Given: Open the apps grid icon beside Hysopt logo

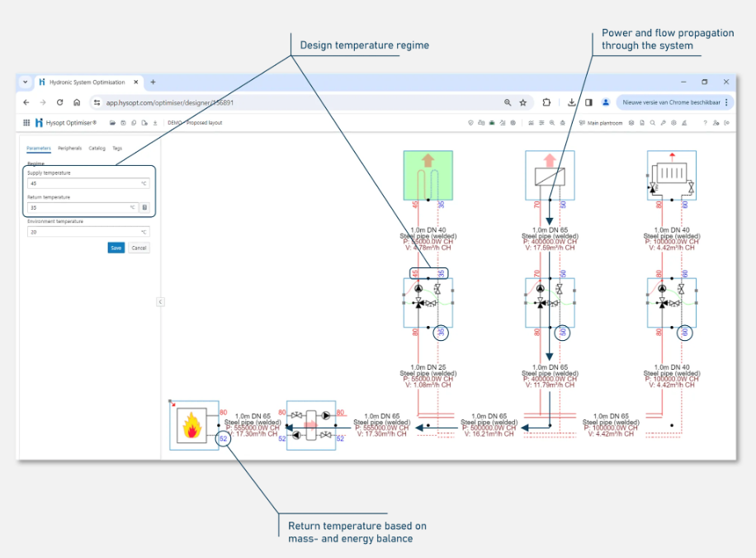Looking at the screenshot, I should pos(26,123).
